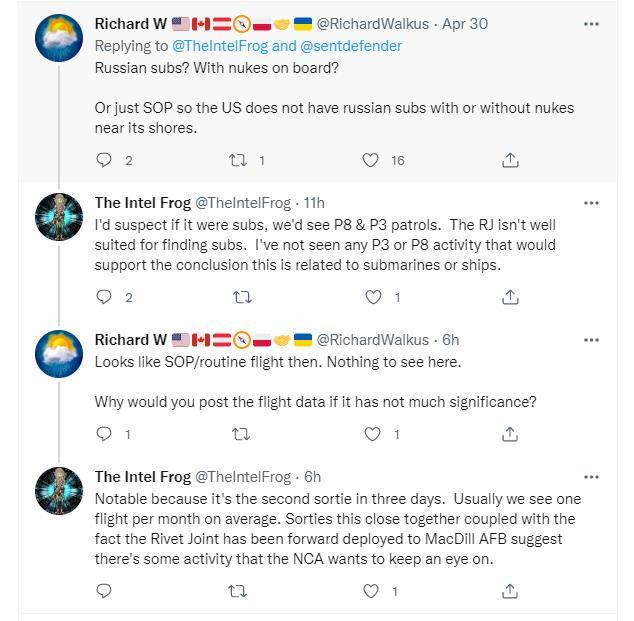Click Intel Frog's avatar on the 11h tweet
This screenshot has height=621, width=634.
(59, 217)
